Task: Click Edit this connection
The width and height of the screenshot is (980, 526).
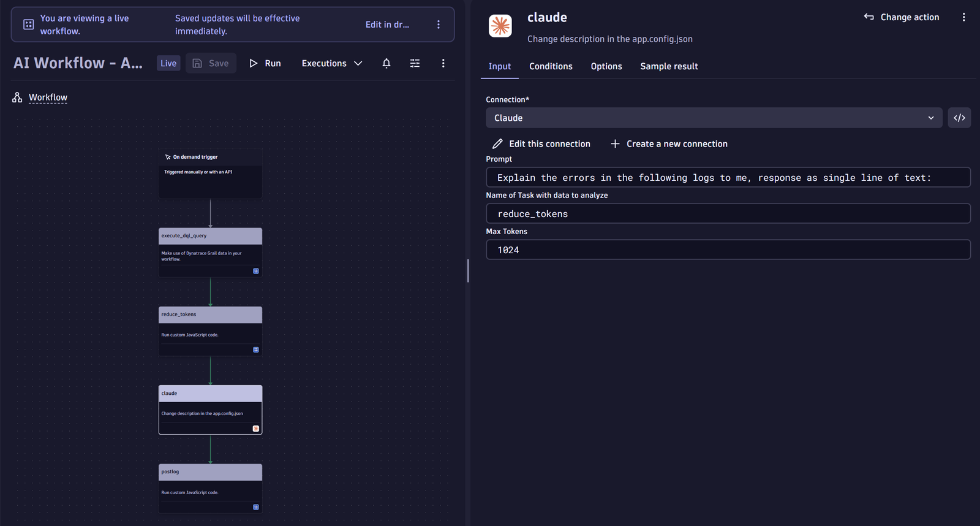Action: tap(541, 144)
